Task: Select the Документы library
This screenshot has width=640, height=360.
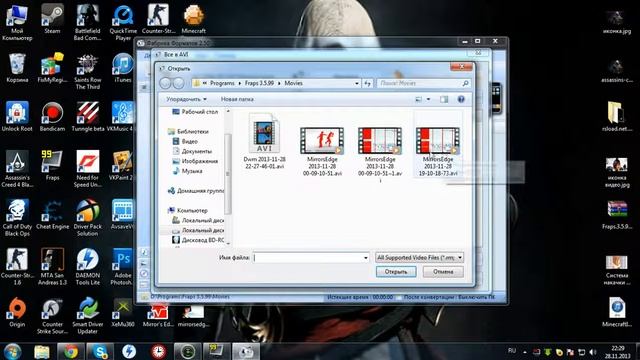Action: pyautogui.click(x=192, y=151)
